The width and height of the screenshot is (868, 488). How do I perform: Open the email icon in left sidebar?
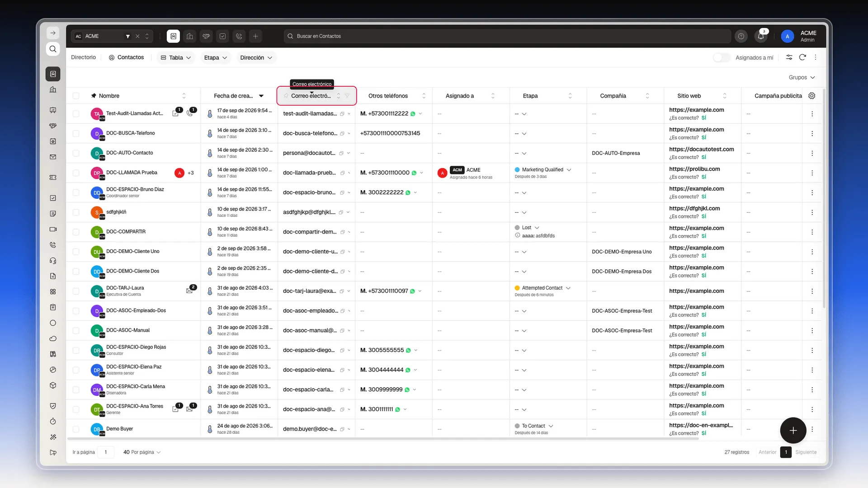pos(53,157)
